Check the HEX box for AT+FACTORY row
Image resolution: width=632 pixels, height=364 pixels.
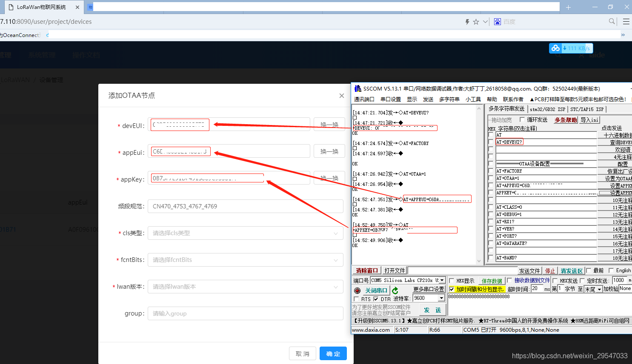(491, 171)
